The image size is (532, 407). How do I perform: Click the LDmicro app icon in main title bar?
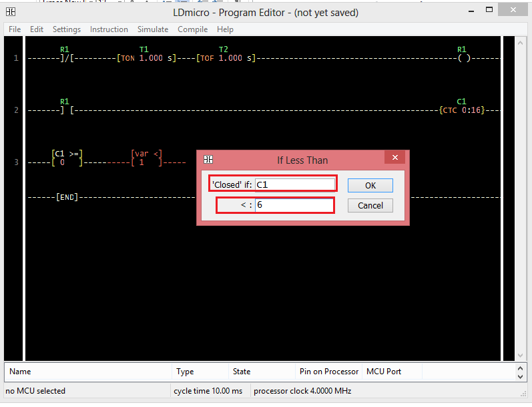[11, 12]
